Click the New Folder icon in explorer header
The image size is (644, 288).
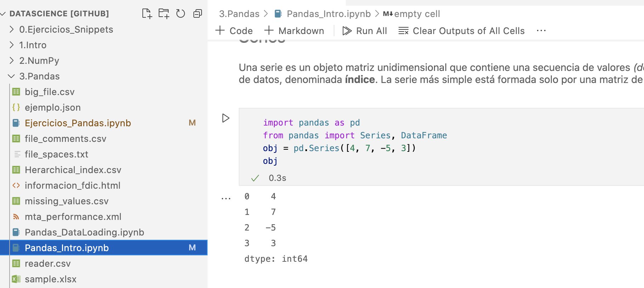[164, 13]
